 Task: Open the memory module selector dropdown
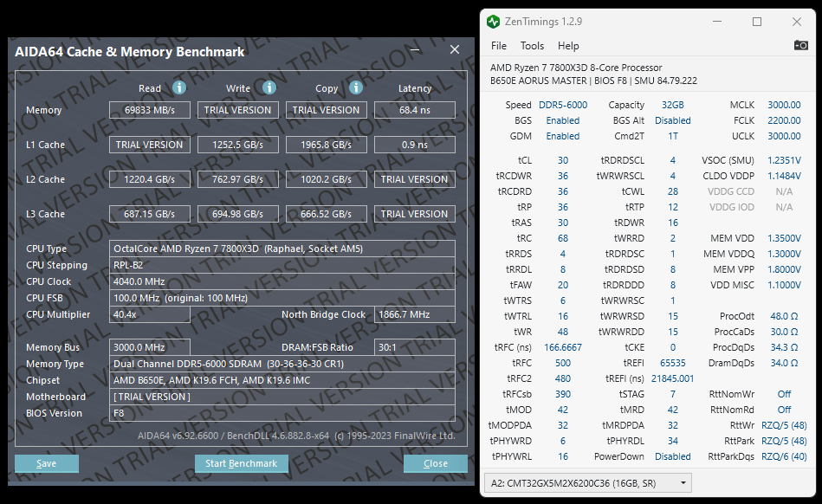(x=587, y=482)
